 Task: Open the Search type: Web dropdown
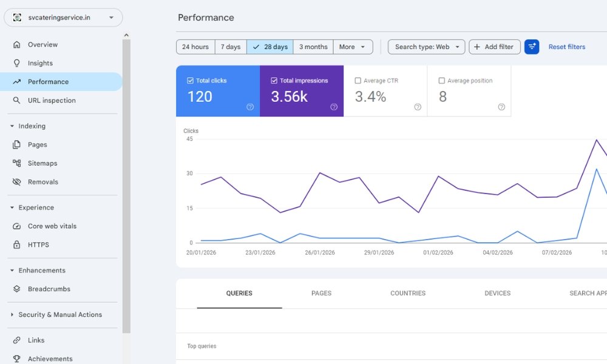(x=426, y=47)
